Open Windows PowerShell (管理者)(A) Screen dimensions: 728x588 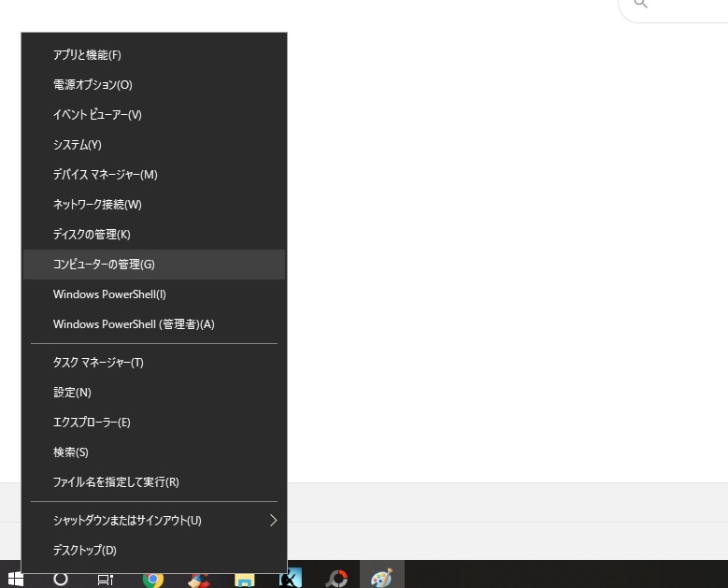(153, 324)
